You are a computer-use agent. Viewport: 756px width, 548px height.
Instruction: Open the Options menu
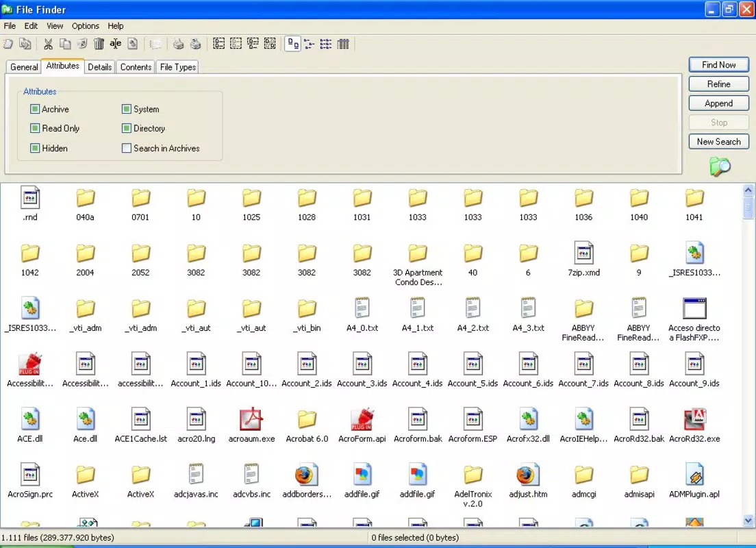pyautogui.click(x=86, y=26)
